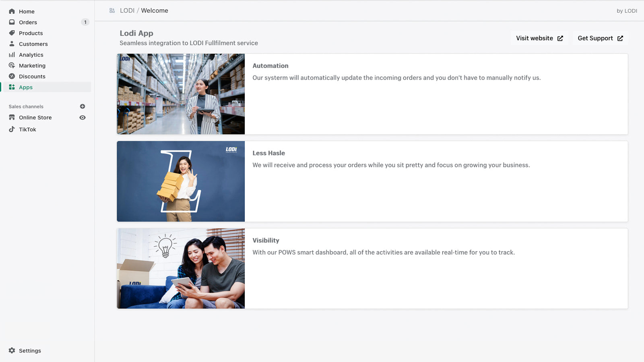The image size is (644, 362).
Task: Open Customers via the person icon
Action: [x=12, y=44]
